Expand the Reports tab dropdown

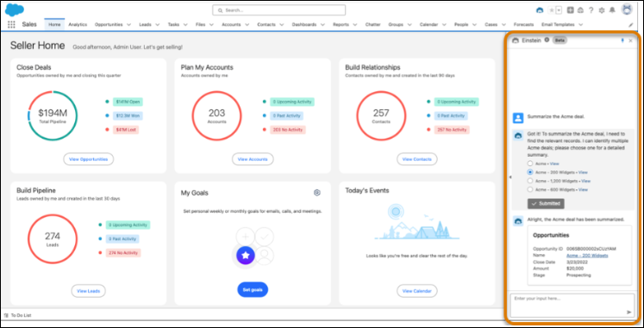click(x=355, y=25)
